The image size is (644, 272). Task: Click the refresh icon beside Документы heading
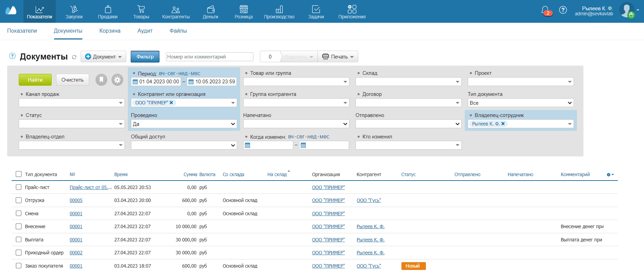coord(74,57)
